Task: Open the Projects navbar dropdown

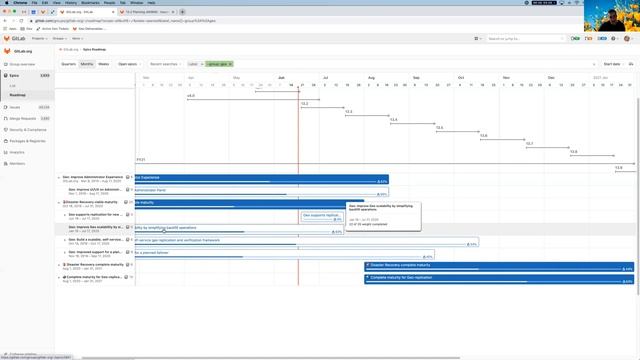Action: (40, 38)
